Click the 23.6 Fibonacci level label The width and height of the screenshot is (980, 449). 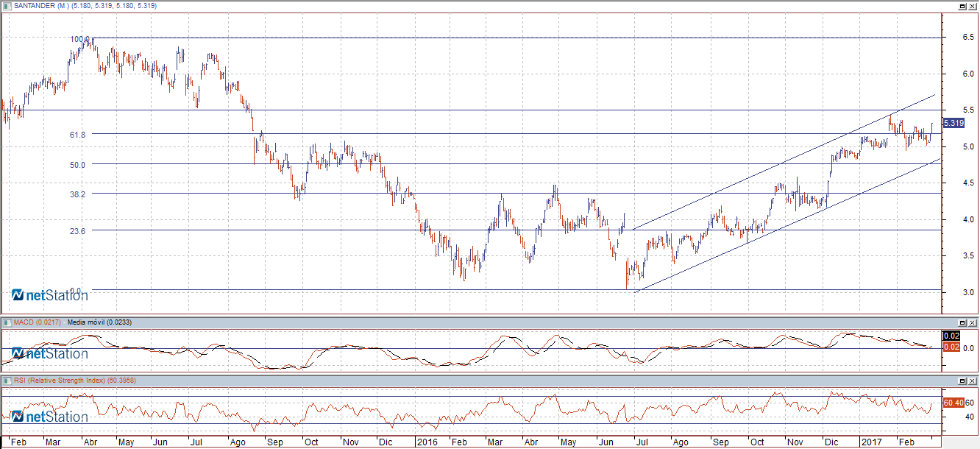pos(78,231)
